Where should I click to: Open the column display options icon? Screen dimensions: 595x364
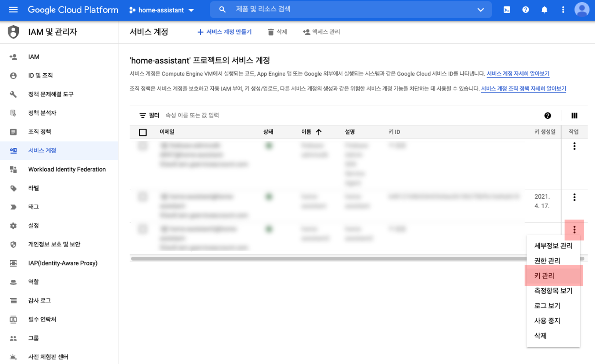[x=574, y=116]
